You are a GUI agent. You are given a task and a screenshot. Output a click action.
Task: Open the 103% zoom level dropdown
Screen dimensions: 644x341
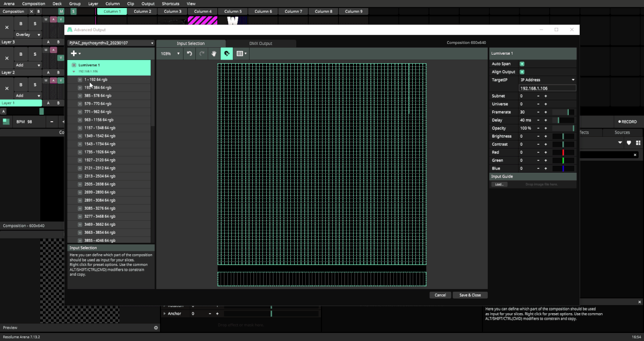point(170,54)
